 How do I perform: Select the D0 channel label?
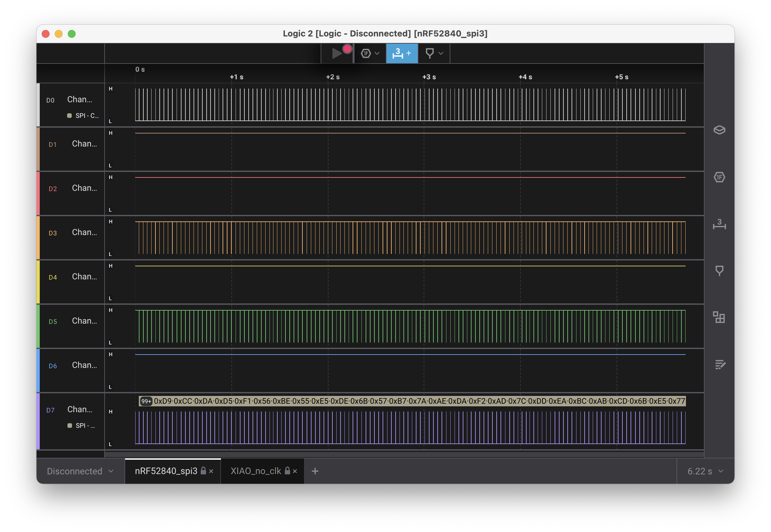[80, 99]
